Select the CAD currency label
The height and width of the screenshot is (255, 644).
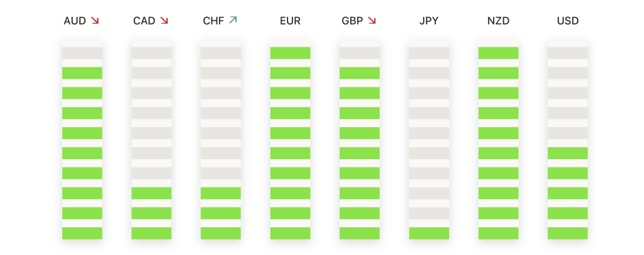[x=144, y=21]
